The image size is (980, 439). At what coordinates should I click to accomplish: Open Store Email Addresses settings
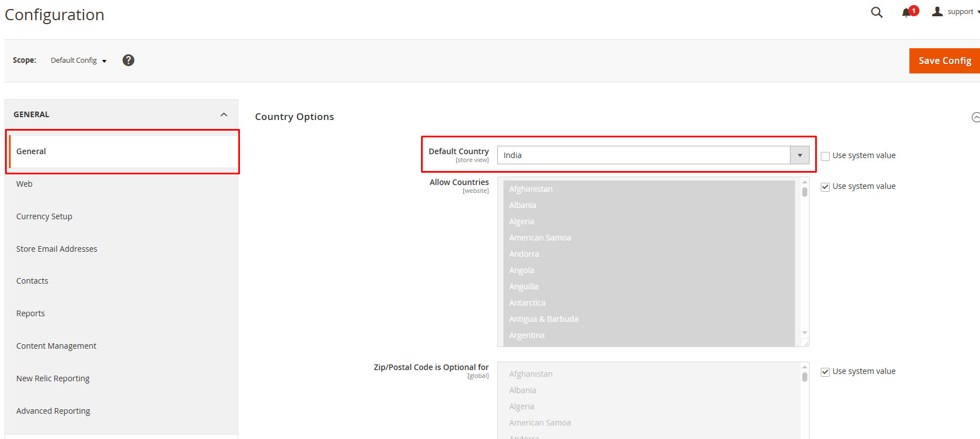click(57, 249)
